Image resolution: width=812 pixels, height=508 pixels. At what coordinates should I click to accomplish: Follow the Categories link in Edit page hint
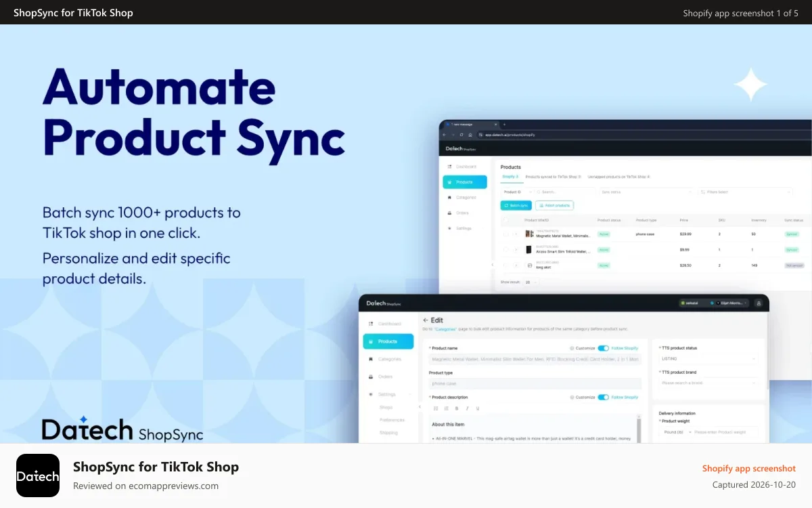pos(445,329)
